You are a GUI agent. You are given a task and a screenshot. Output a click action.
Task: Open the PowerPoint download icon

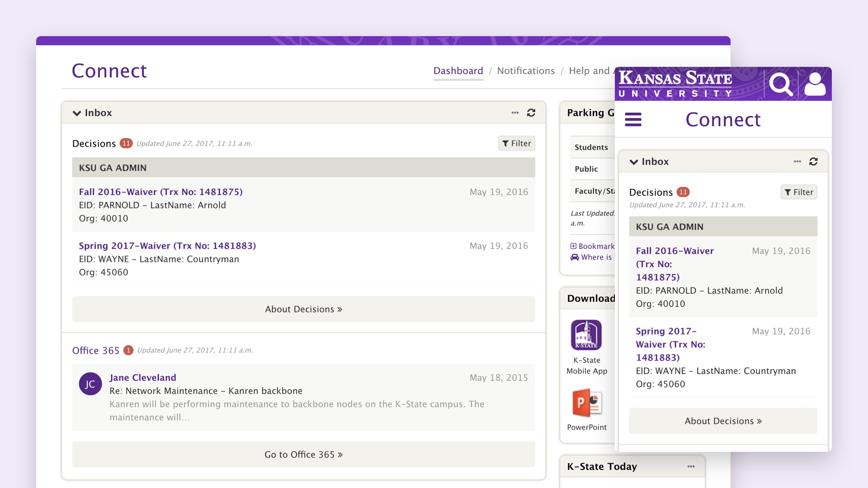coord(587,403)
